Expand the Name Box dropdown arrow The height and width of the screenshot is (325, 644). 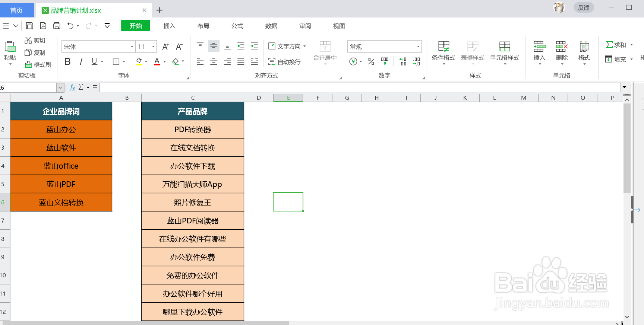pyautogui.click(x=60, y=87)
